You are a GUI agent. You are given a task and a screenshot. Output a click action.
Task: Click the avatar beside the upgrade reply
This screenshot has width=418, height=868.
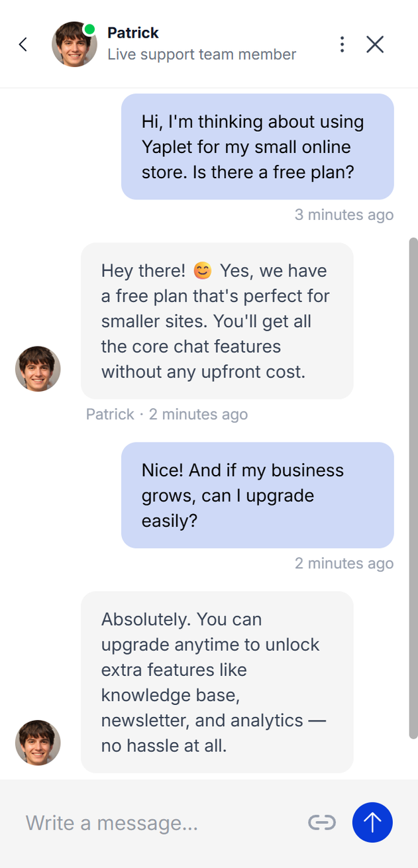pos(38,743)
